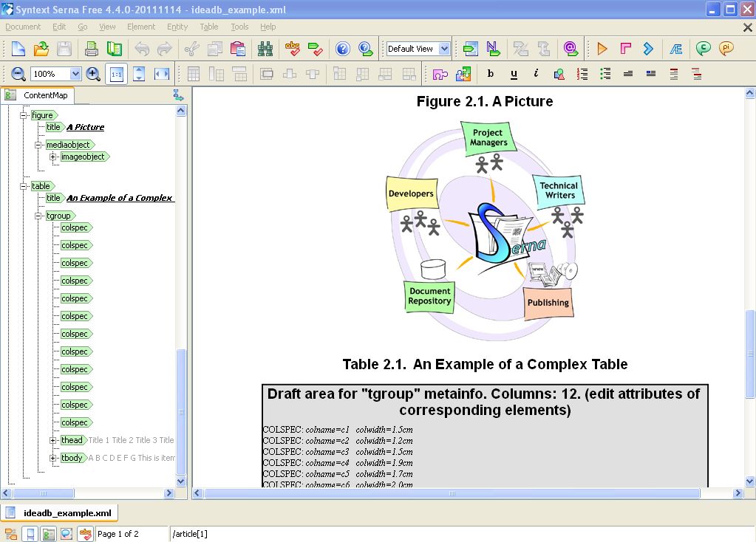Click the fit to height icon
Viewport: 756px width, 542px height.
coord(139,74)
